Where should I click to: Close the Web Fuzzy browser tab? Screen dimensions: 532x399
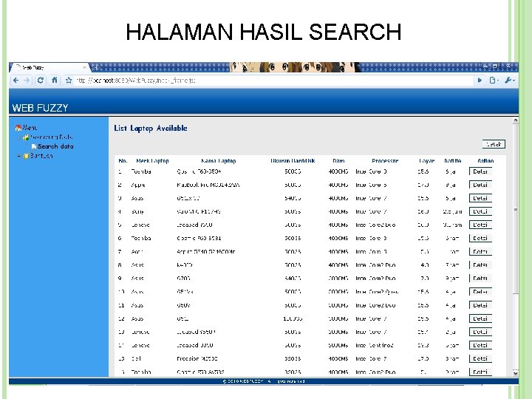coord(84,67)
